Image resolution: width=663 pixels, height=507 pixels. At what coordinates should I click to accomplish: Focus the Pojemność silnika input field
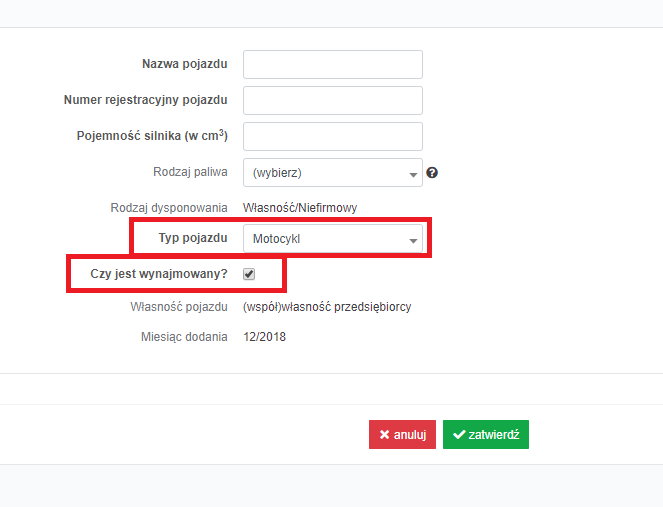pyautogui.click(x=333, y=136)
